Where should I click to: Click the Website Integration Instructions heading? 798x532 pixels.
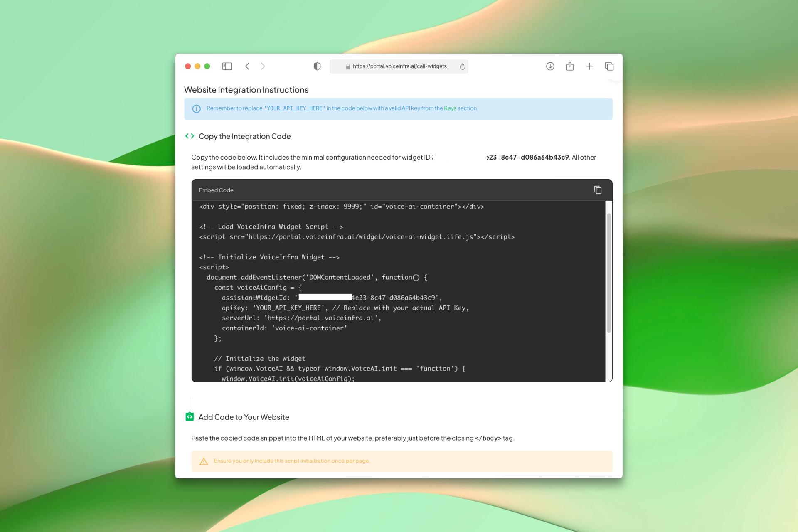[246, 90]
